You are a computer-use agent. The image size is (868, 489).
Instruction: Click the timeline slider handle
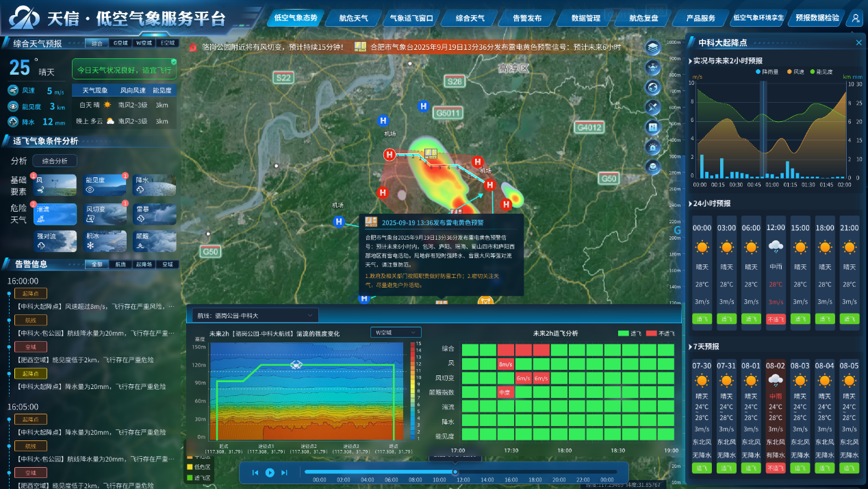(455, 472)
